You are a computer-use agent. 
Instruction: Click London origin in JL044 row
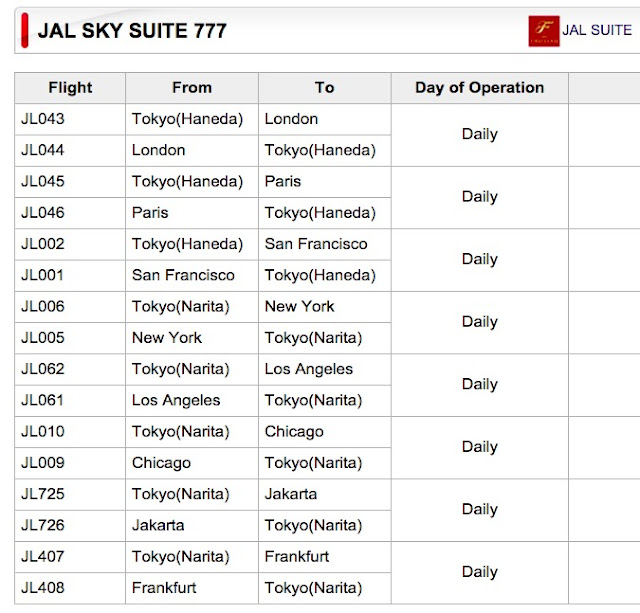click(x=159, y=150)
